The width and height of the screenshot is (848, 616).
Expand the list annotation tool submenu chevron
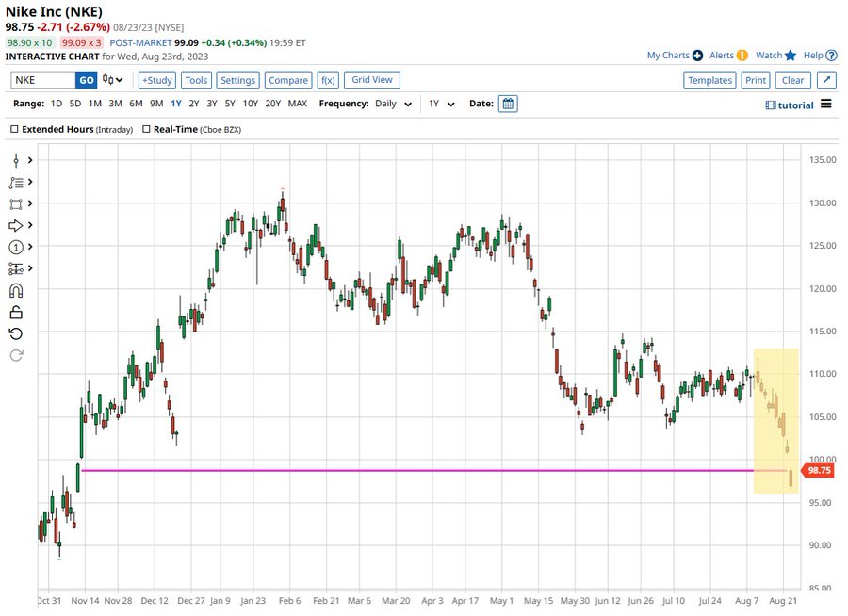(x=30, y=182)
